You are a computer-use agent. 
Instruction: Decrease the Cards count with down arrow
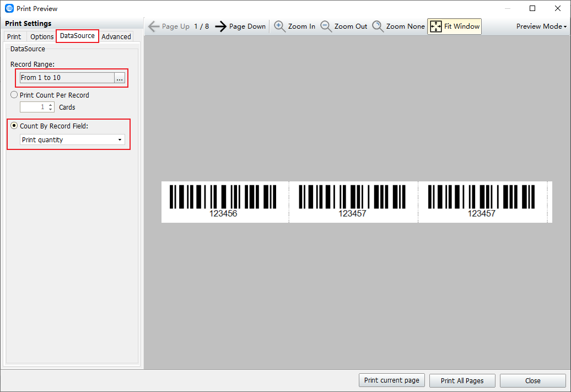click(51, 110)
